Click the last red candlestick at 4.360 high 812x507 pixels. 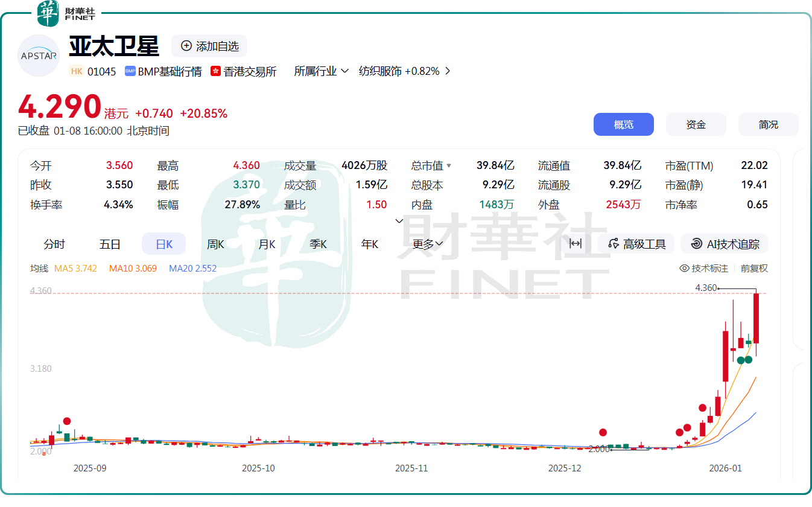(756, 317)
